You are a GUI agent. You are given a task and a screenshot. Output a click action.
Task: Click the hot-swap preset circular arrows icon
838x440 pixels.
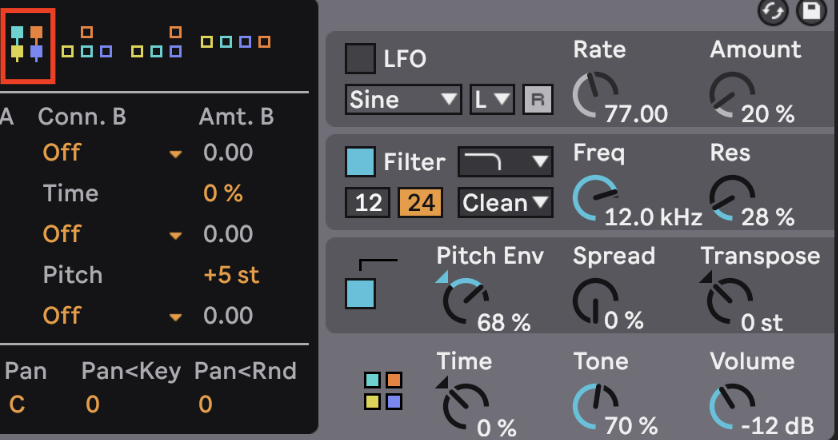(773, 12)
